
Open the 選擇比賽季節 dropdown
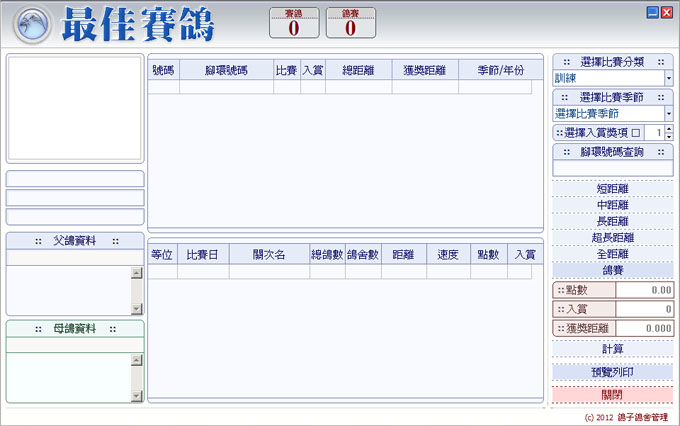tap(669, 114)
